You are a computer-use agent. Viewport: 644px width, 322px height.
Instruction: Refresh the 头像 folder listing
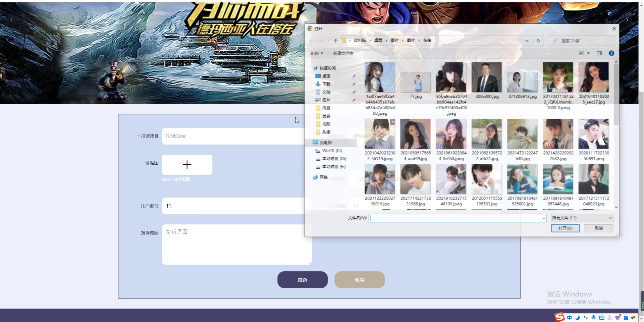[x=538, y=41]
